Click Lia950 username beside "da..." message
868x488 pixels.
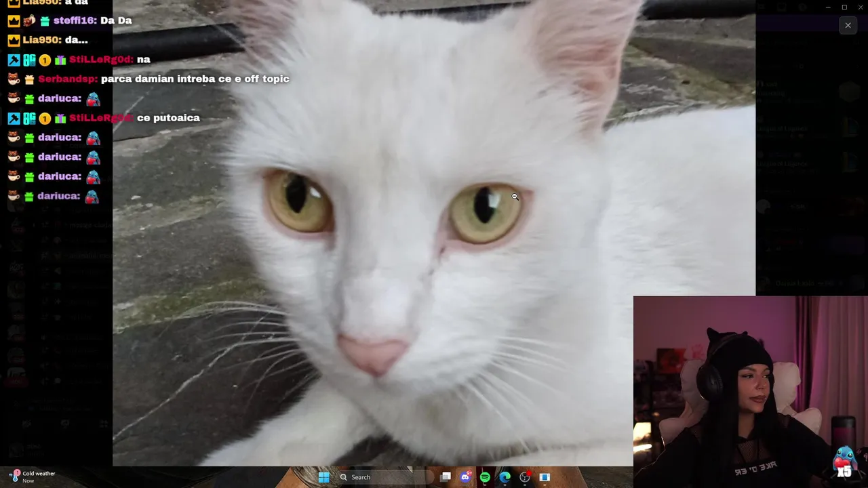click(42, 40)
